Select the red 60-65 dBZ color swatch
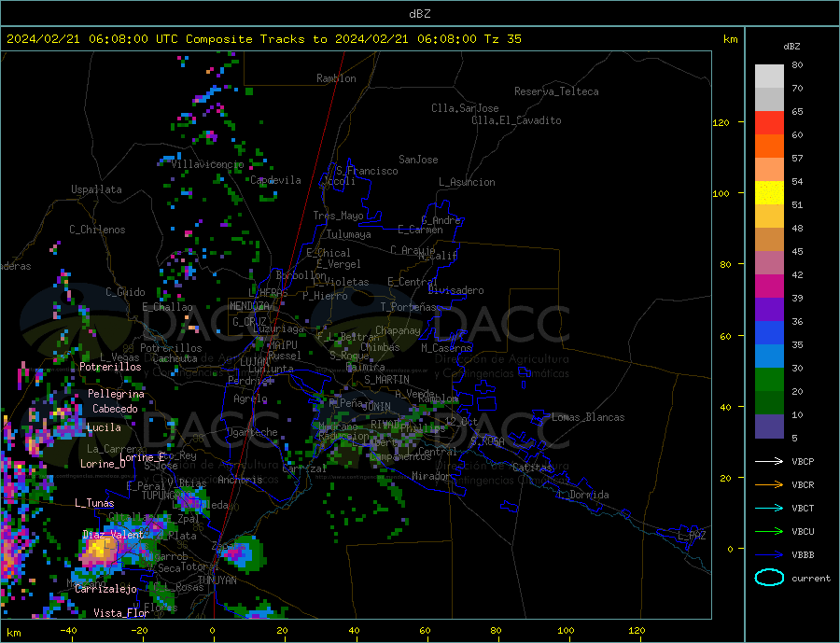Viewport: 840px width, 643px height. point(769,122)
